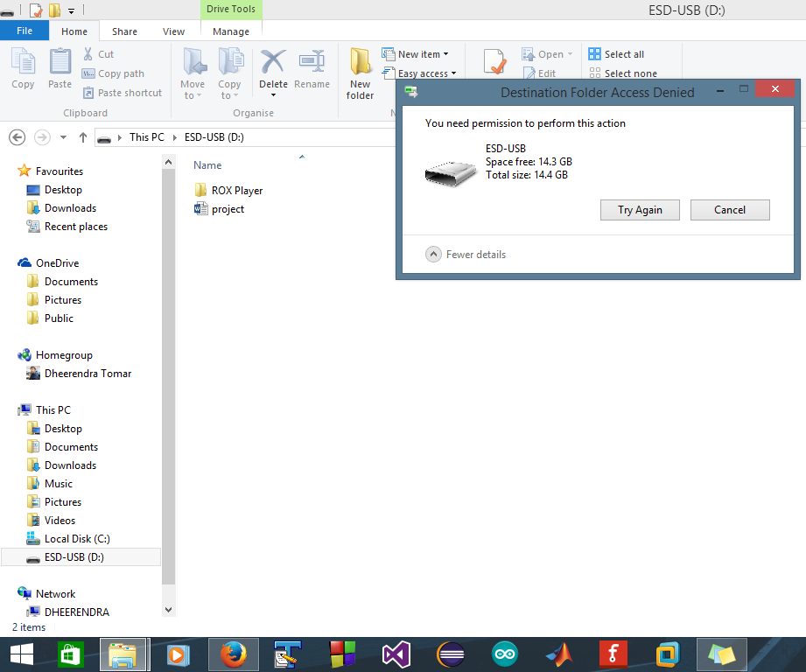This screenshot has width=806, height=672.
Task: Select the Cut icon
Action: 99,54
